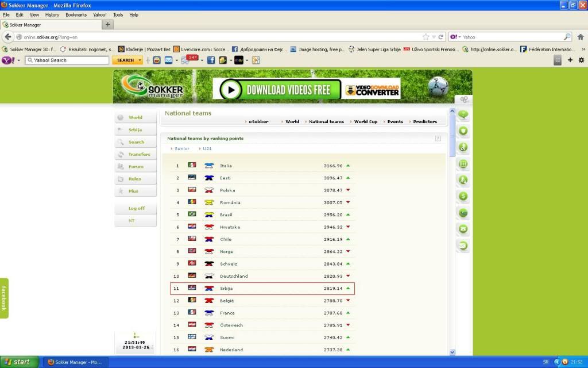The width and height of the screenshot is (588, 368).
Task: Open the World Cup link
Action: click(366, 121)
